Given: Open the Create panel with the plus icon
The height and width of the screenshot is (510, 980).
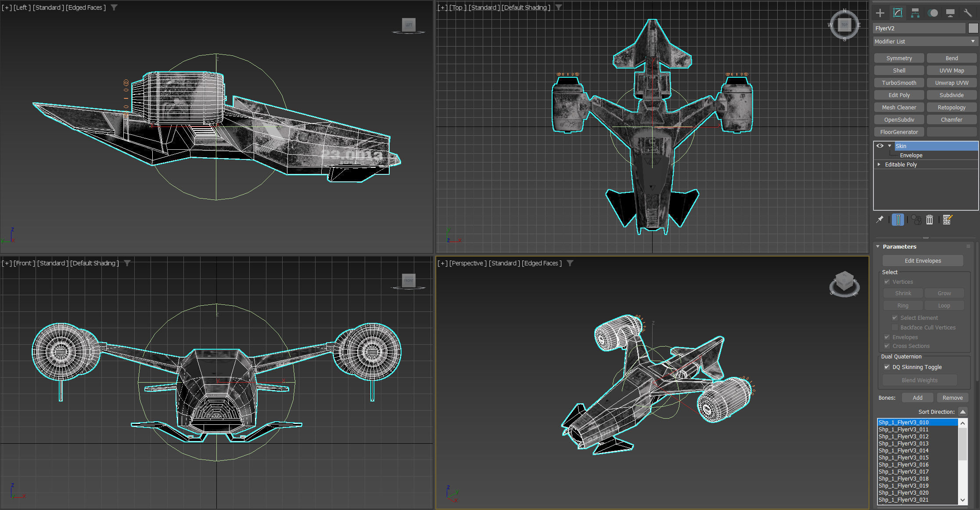Looking at the screenshot, I should [x=879, y=13].
